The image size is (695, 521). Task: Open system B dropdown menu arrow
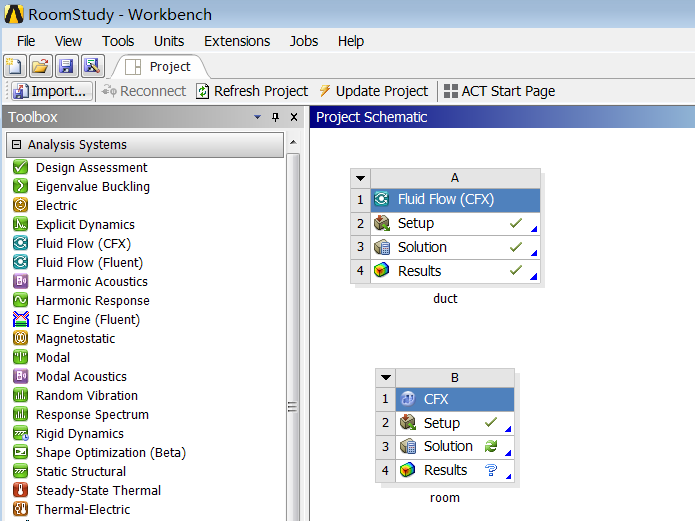coord(386,378)
